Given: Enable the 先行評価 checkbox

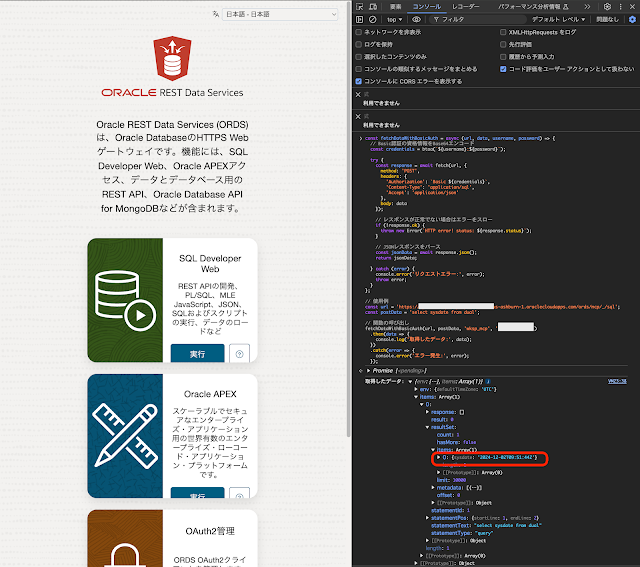Looking at the screenshot, I should 503,44.
